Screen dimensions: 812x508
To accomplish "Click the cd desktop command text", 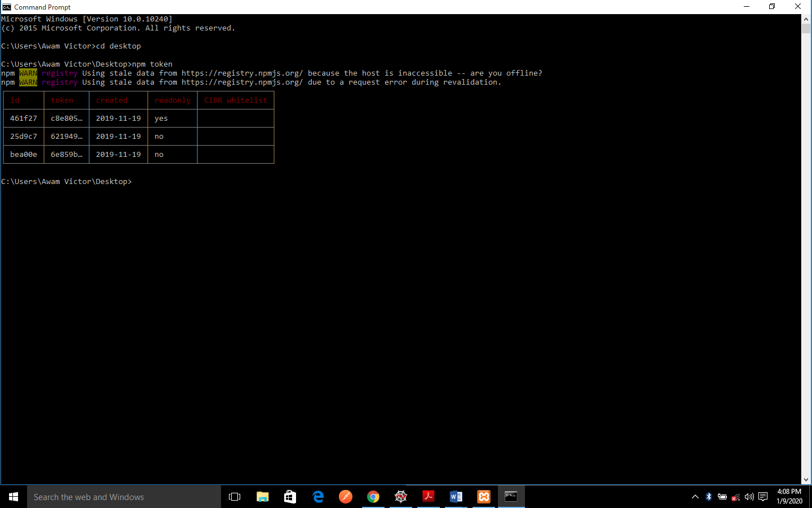I will (118, 46).
